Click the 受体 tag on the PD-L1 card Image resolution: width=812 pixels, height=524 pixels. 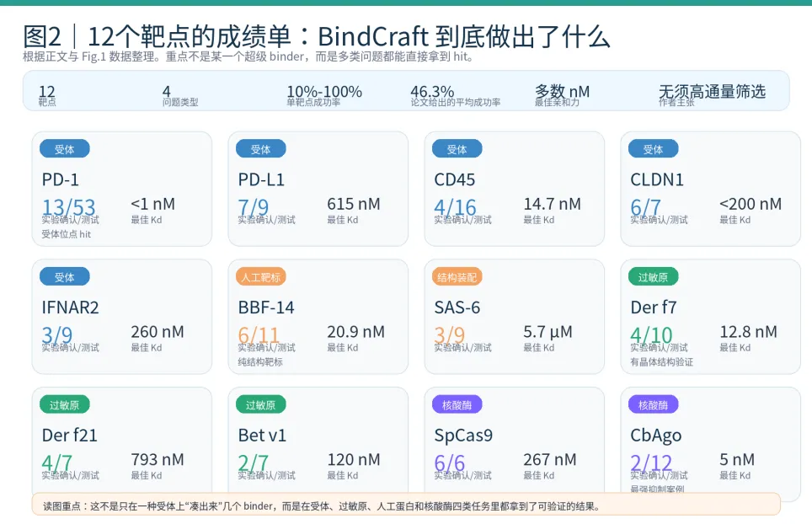(x=261, y=149)
